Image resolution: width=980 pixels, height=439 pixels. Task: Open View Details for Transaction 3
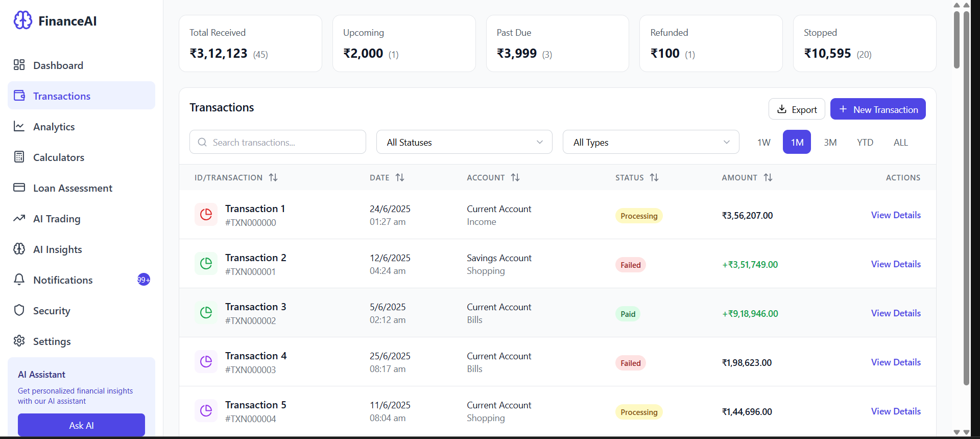(x=895, y=313)
